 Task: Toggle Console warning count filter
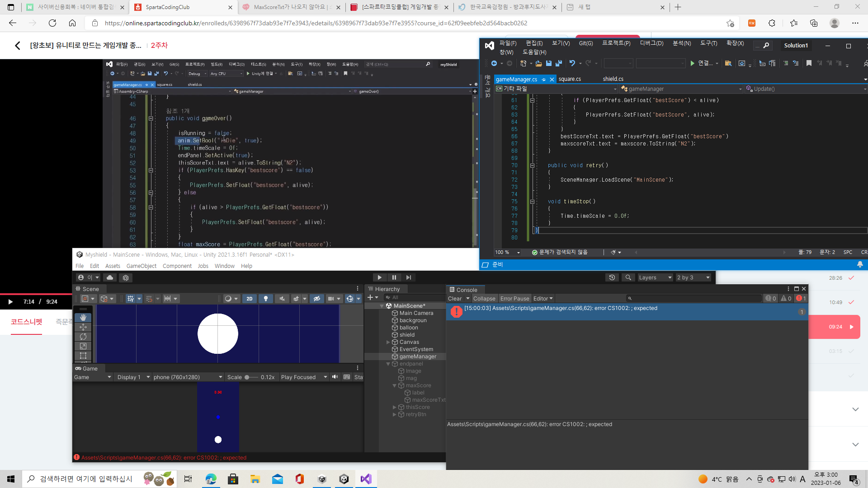[786, 299]
